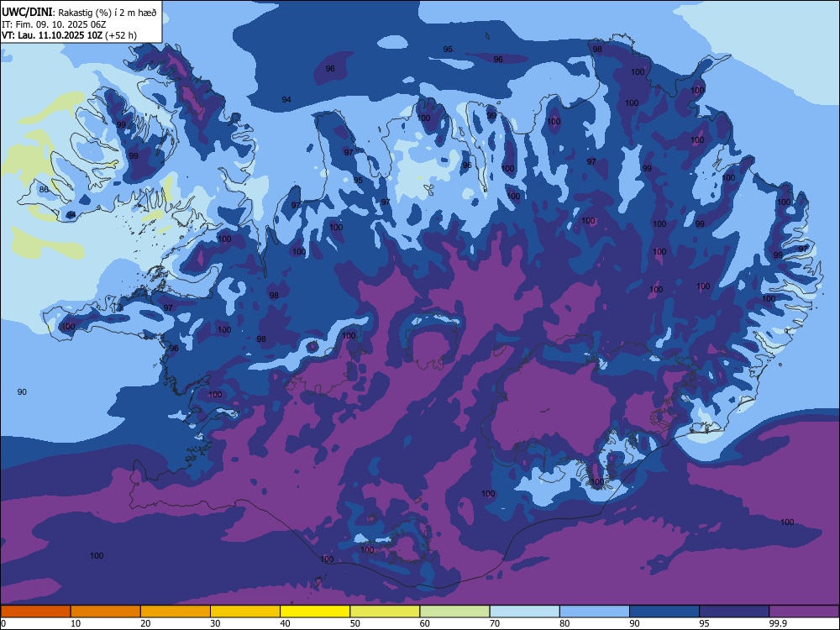Image resolution: width=840 pixels, height=630 pixels.
Task: Click the '10' legend scale label
Action: coord(76,623)
